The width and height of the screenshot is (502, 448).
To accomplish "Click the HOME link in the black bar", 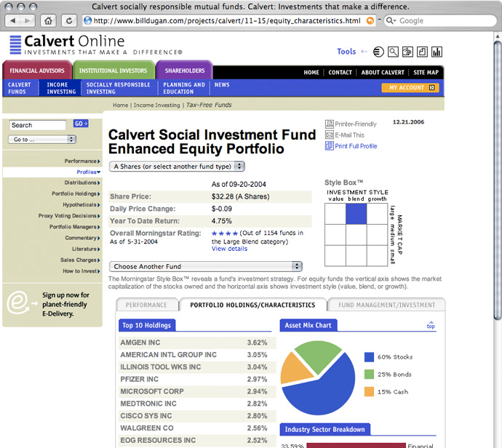I will (x=311, y=72).
